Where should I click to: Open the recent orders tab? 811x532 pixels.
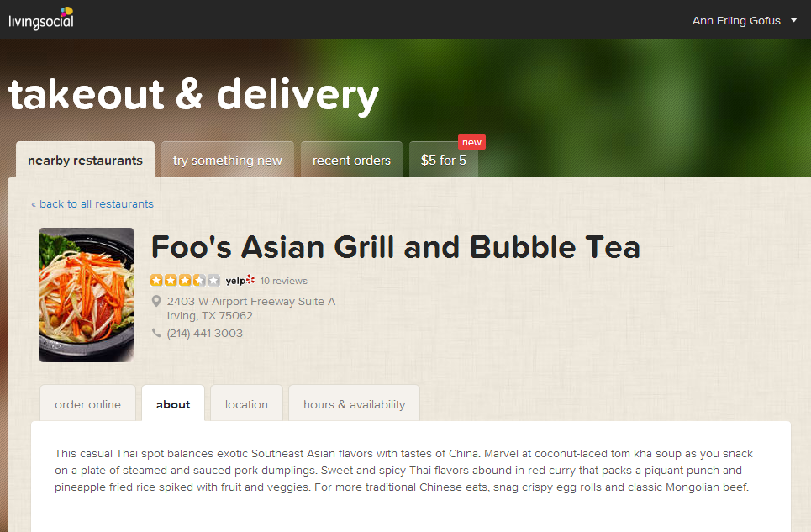click(351, 160)
